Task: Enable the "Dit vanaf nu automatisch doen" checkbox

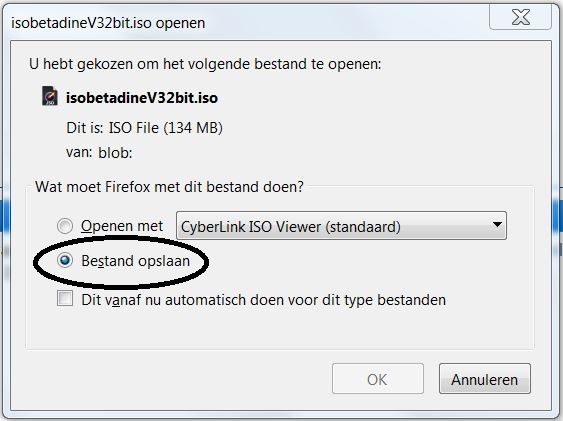Action: click(x=65, y=299)
